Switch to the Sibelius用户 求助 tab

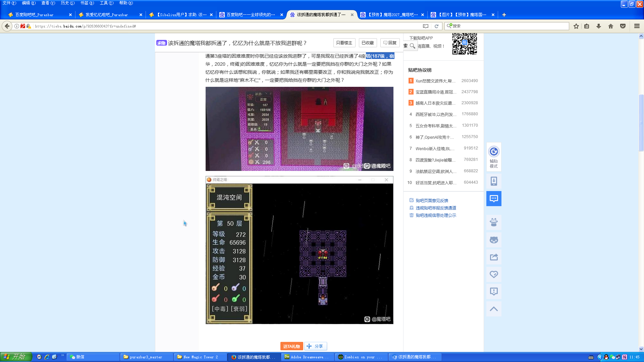pos(180,15)
